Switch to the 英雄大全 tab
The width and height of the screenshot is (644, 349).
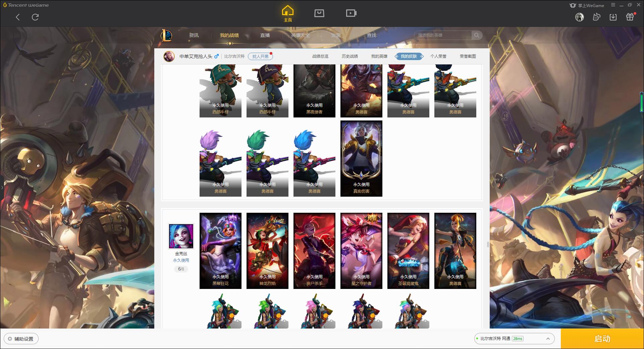(x=301, y=35)
